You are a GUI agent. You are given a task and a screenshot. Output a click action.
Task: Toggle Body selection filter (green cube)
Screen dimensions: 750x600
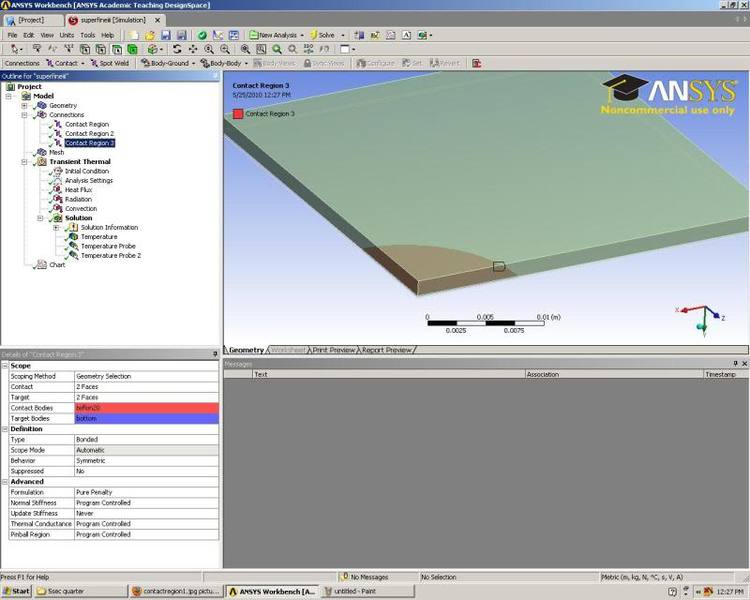(x=132, y=49)
